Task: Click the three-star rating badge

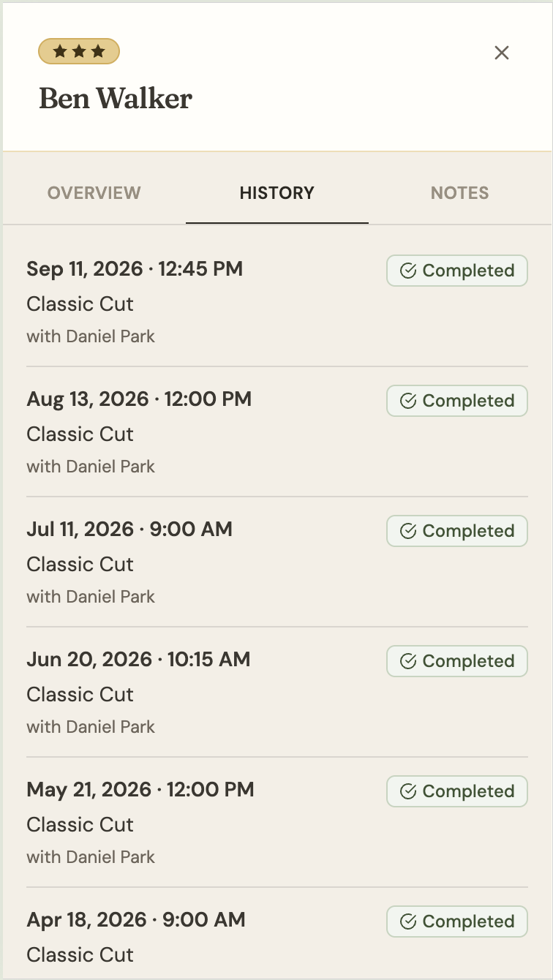Action: 79,51
